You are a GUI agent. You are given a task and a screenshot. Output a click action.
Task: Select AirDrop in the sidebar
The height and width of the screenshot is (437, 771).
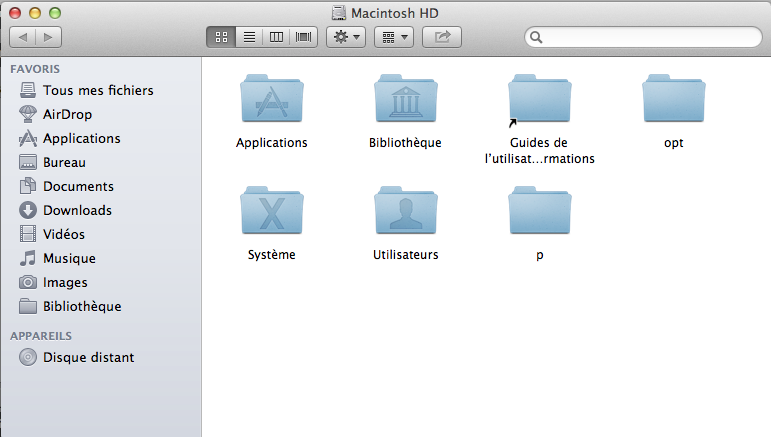[x=67, y=114]
